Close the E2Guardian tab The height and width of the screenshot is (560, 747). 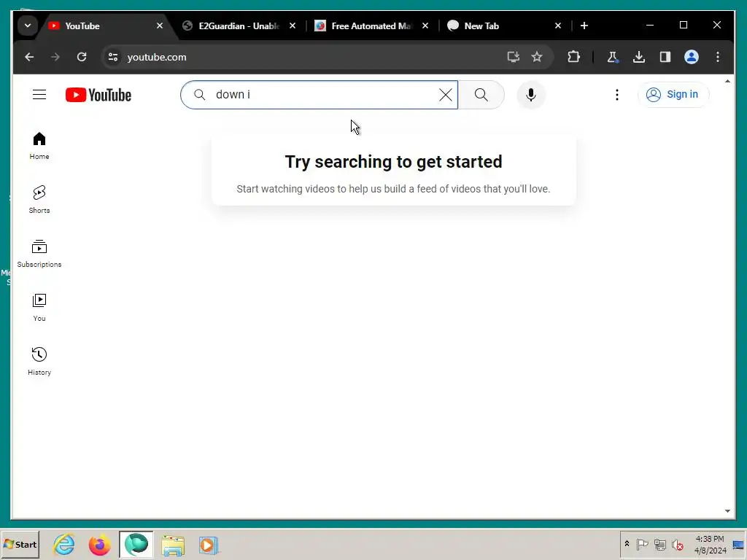tap(293, 26)
